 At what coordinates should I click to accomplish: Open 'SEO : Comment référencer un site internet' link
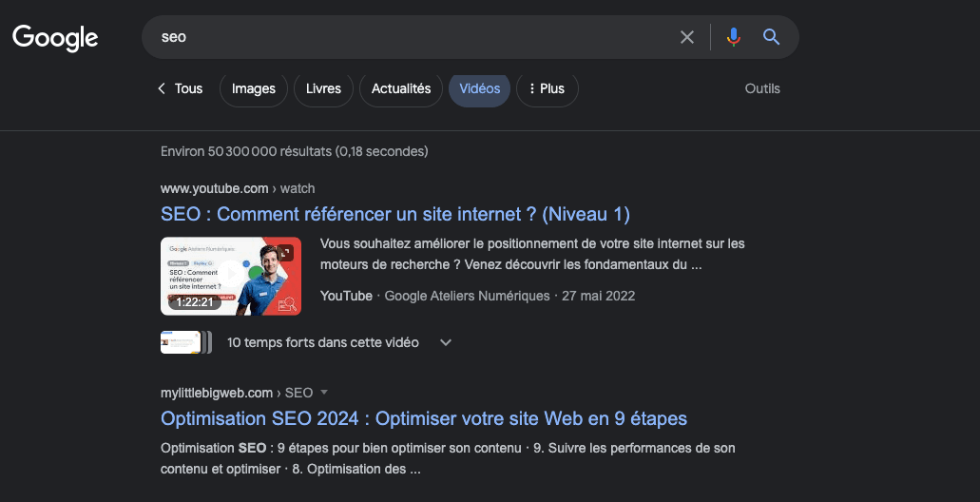tap(395, 215)
